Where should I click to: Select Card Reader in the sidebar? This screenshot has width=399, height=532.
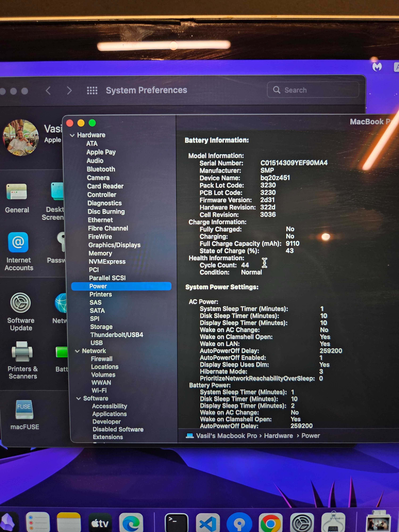coord(105,186)
